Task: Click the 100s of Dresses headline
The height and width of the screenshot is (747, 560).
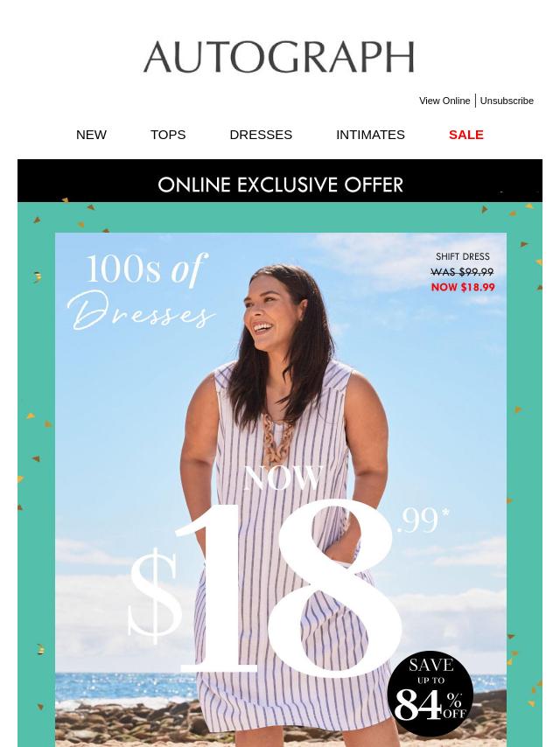Action: point(142,291)
